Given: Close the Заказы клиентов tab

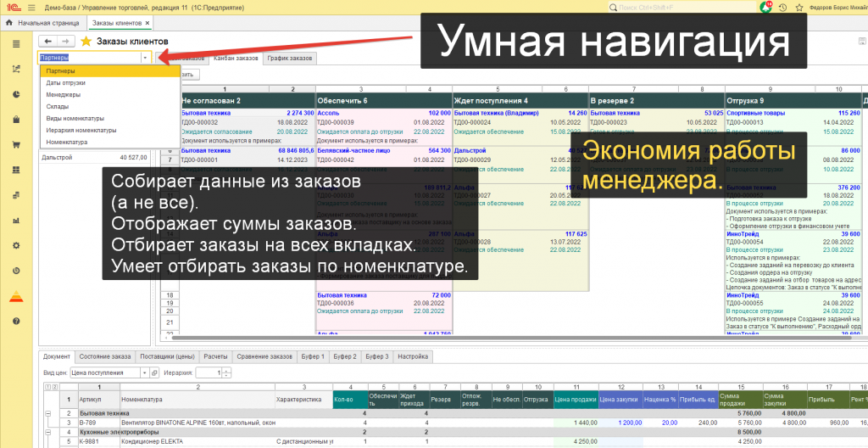Looking at the screenshot, I should pyautogui.click(x=147, y=23).
